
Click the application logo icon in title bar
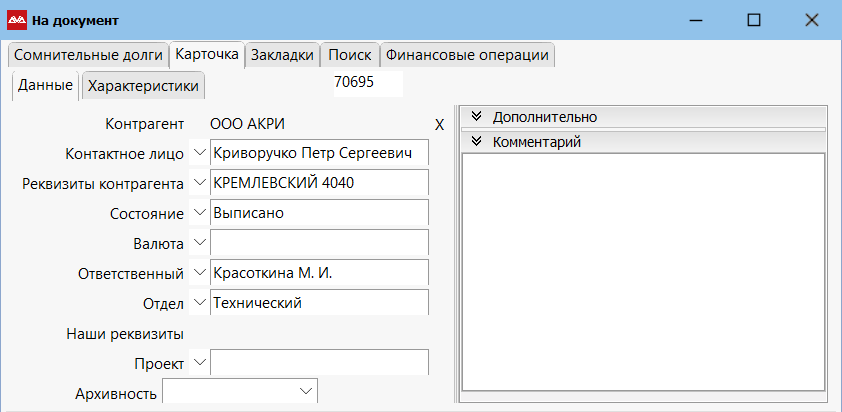[17, 20]
